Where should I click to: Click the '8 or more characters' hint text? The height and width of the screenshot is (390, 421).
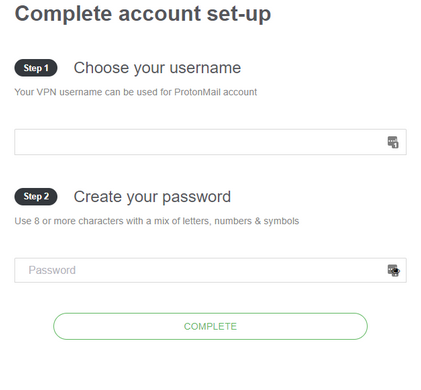(157, 221)
